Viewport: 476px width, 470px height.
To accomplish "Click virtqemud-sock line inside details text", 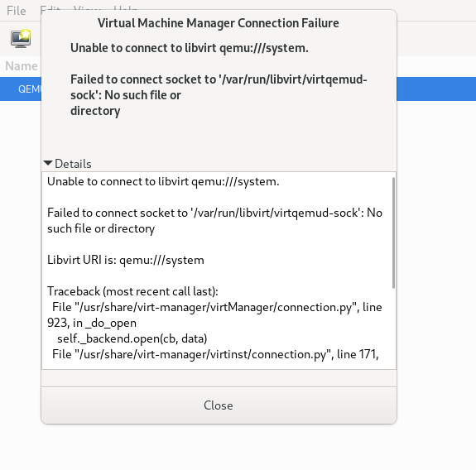I will click(x=214, y=221).
